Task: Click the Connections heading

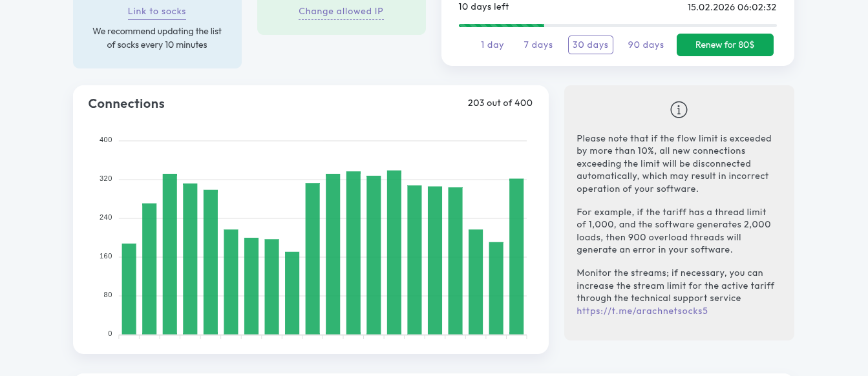Action: pos(126,103)
